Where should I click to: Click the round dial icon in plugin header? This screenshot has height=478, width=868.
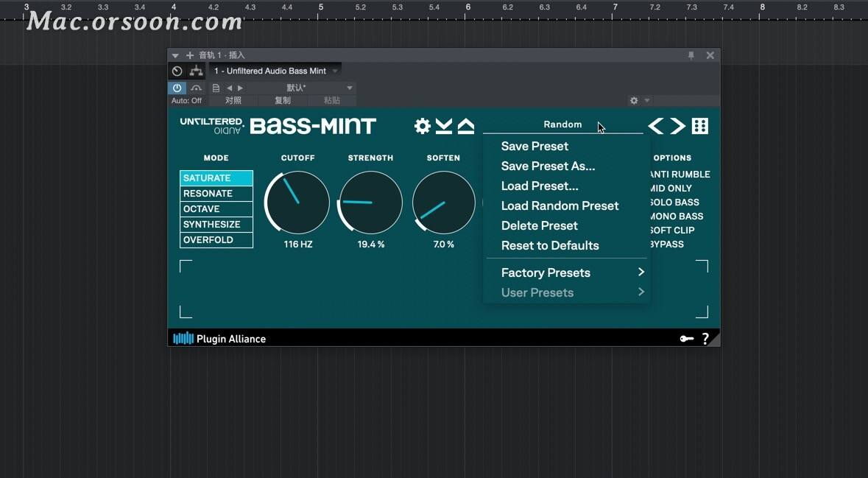tap(177, 71)
